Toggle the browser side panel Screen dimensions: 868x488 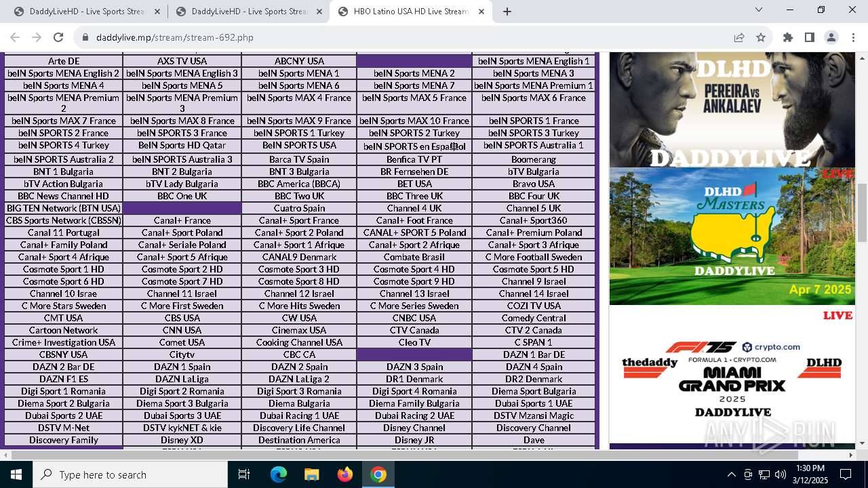809,37
